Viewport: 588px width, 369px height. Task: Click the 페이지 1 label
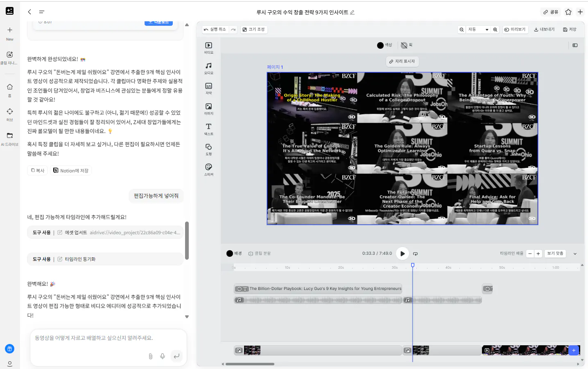click(x=275, y=67)
